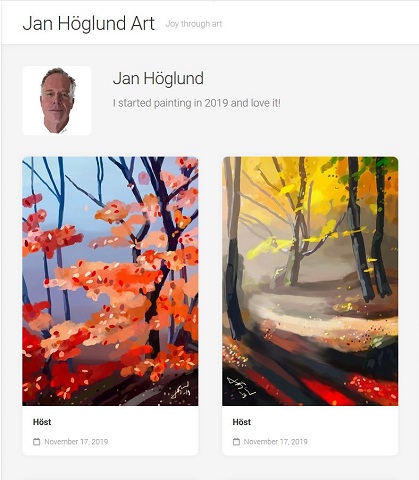Open the yellow autumn forest path painting

pyautogui.click(x=310, y=281)
